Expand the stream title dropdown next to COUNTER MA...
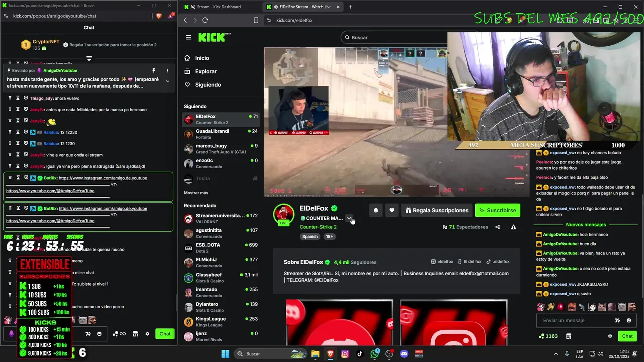The width and height of the screenshot is (644, 362). 349,218
